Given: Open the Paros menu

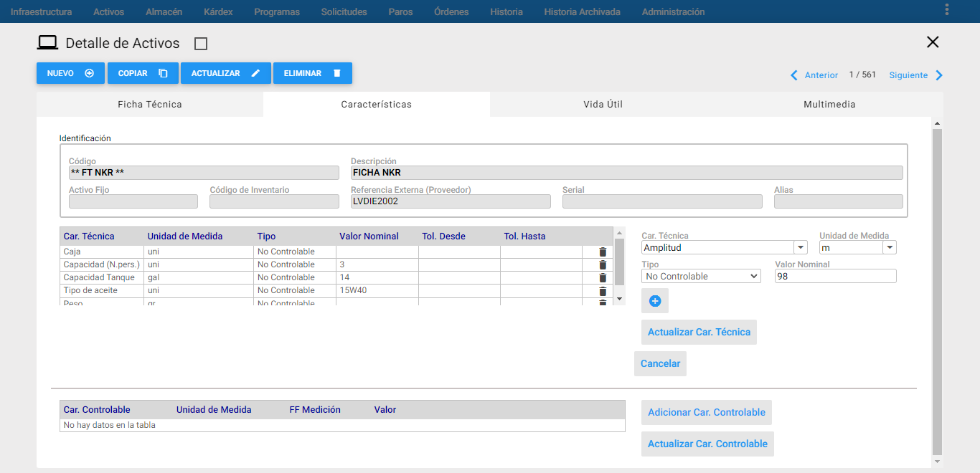Looking at the screenshot, I should point(400,11).
